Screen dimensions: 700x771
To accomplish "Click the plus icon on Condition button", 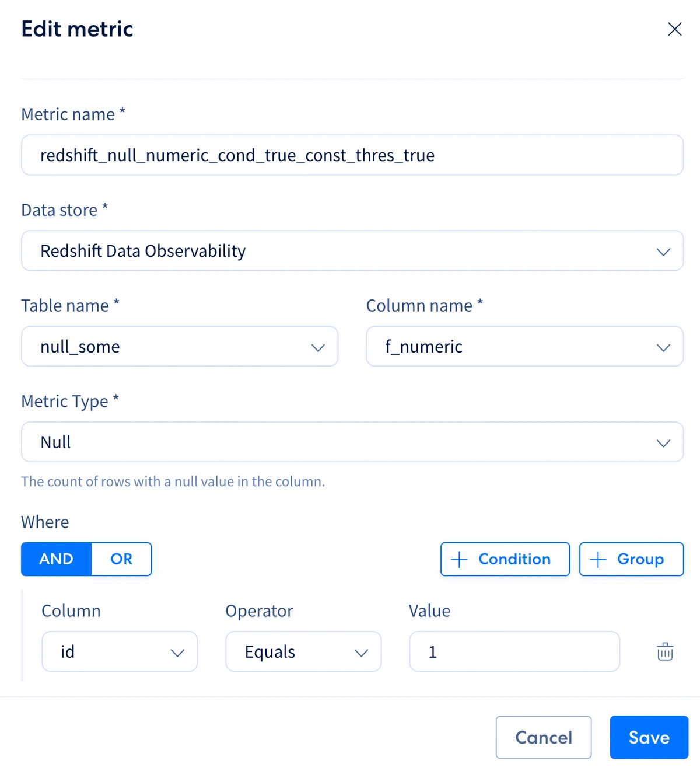I will point(460,560).
